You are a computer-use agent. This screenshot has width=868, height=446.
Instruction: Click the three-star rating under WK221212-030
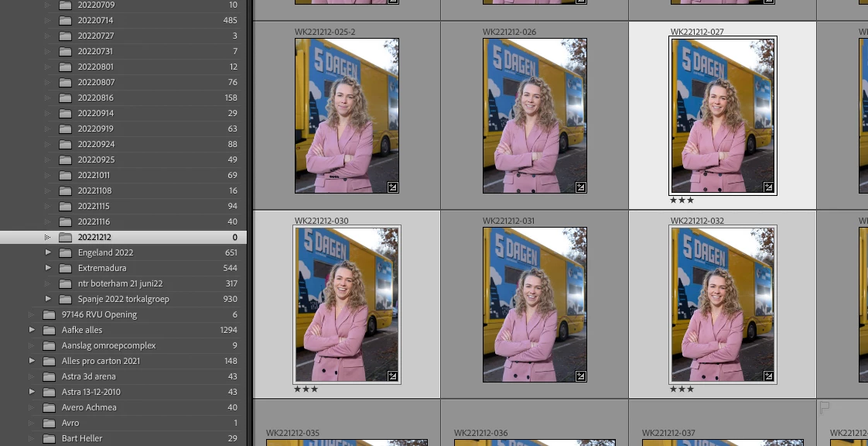[306, 389]
